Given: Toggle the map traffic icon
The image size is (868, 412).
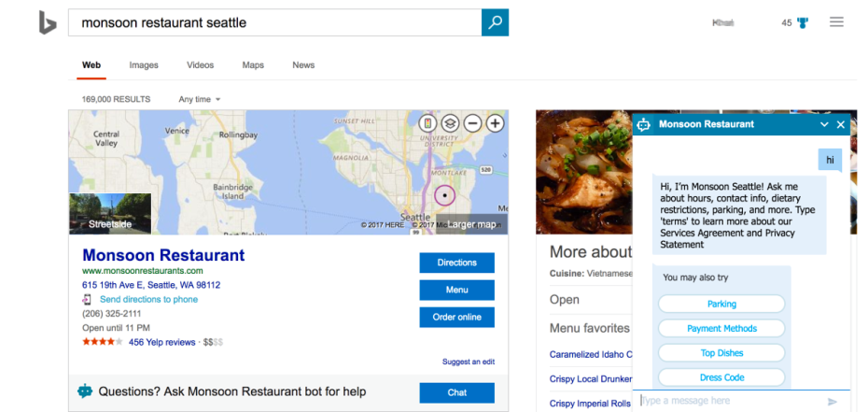Looking at the screenshot, I should point(427,123).
